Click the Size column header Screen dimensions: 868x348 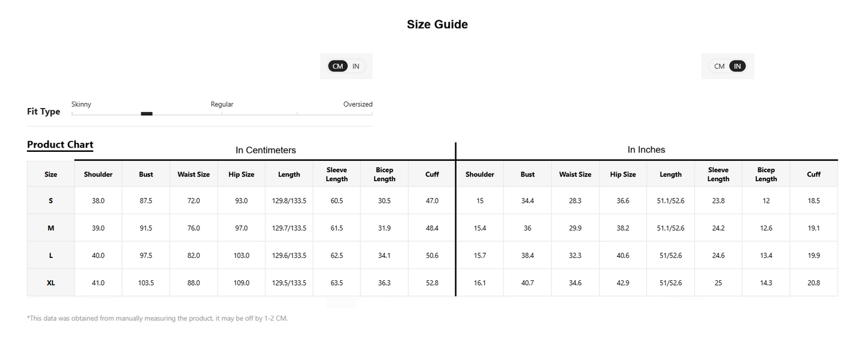[x=51, y=174]
